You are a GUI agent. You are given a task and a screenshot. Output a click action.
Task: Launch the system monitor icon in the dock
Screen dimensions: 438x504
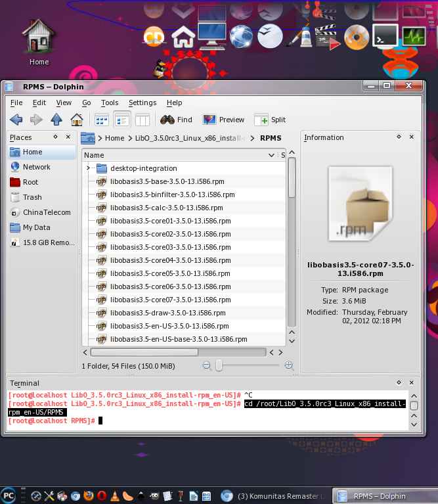tap(414, 36)
